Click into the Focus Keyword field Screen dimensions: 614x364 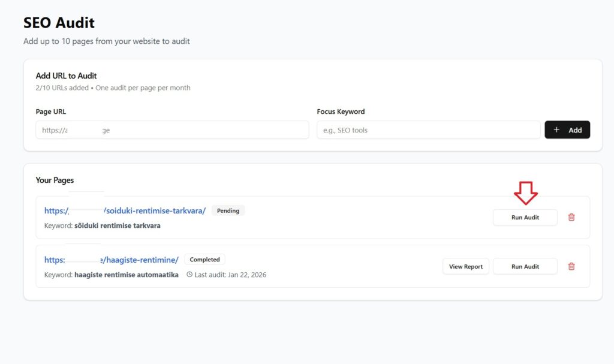pyautogui.click(x=428, y=130)
